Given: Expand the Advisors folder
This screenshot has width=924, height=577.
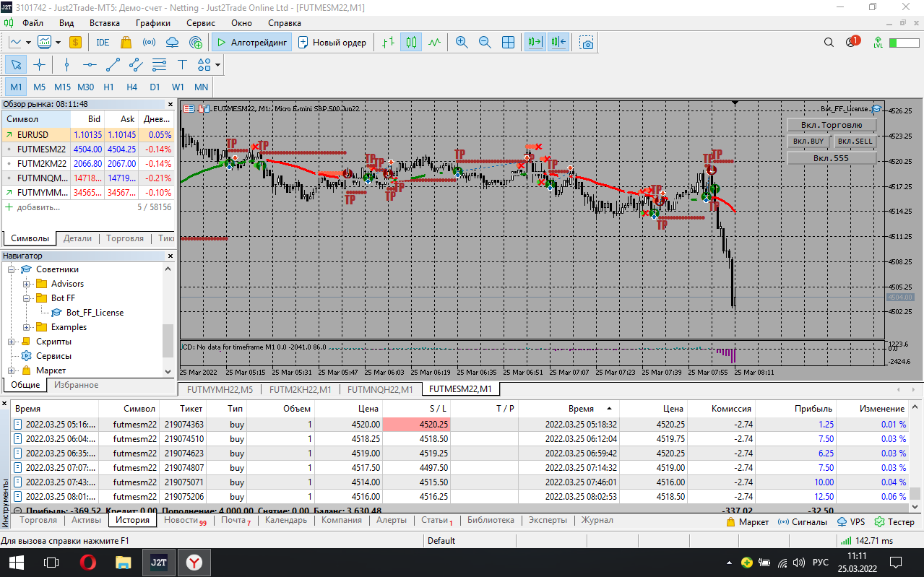Looking at the screenshot, I should coord(26,284).
